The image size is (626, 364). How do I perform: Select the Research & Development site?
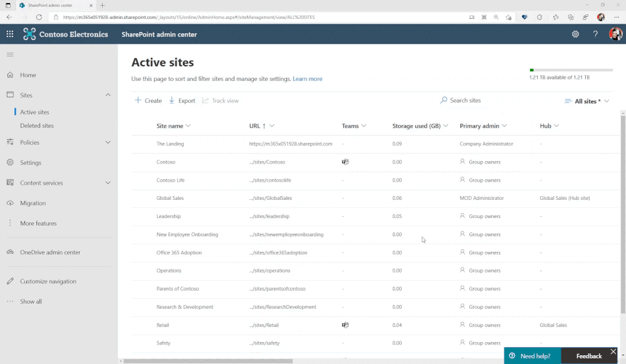coord(185,306)
